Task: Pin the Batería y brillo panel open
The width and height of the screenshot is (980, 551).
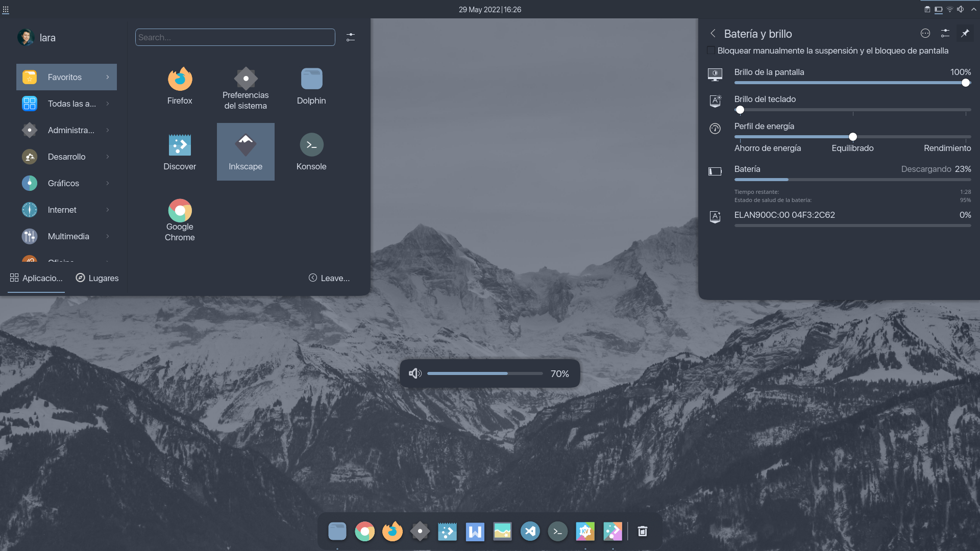Action: pyautogui.click(x=965, y=34)
